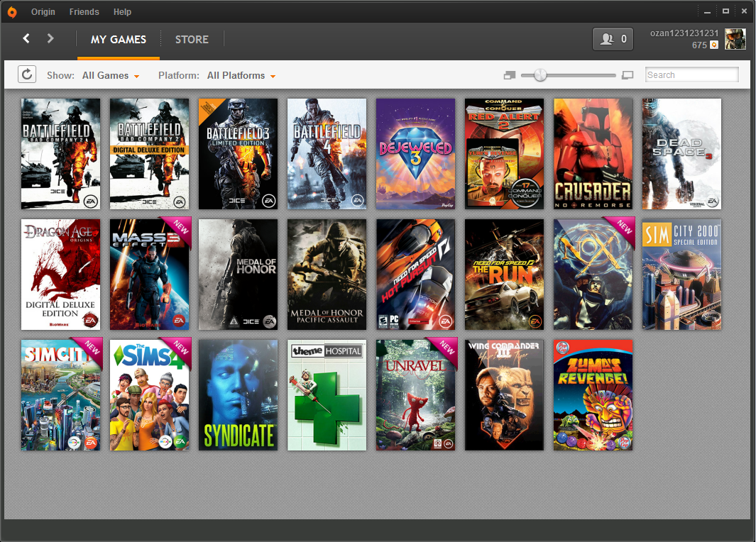Select Battlefield Bad Company 2 standard edition

coord(61,154)
